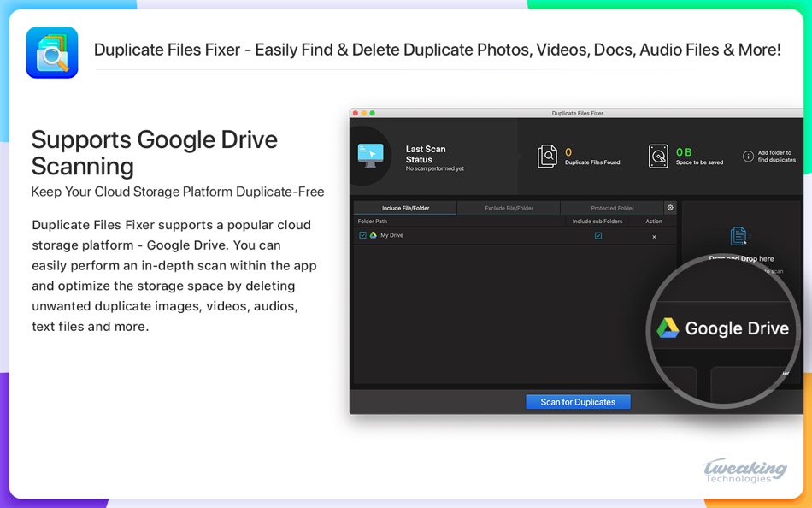The image size is (812, 508).
Task: Select the Protected Folder tab
Action: [x=612, y=208]
